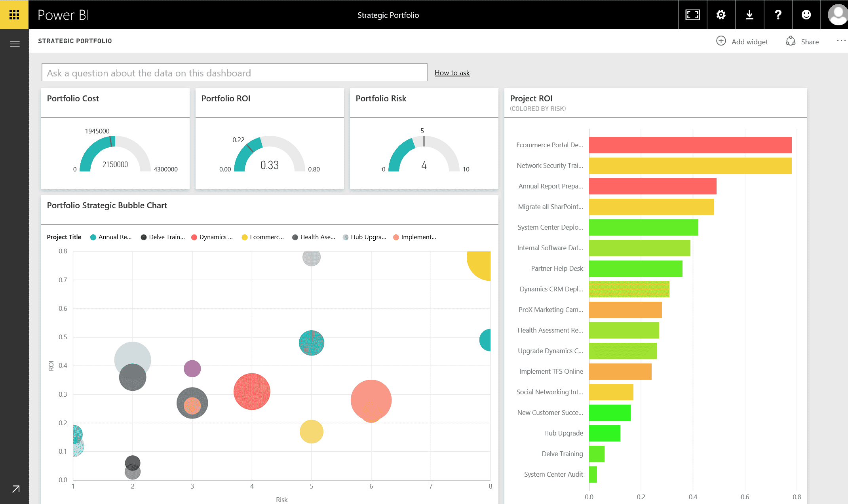
Task: Click the Hub Upgrade bar
Action: 605,433
